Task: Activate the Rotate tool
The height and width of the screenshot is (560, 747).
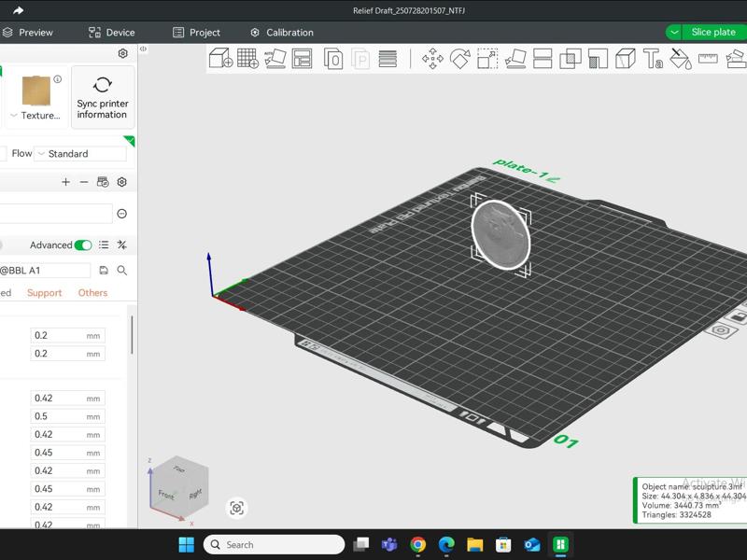Action: coord(459,59)
